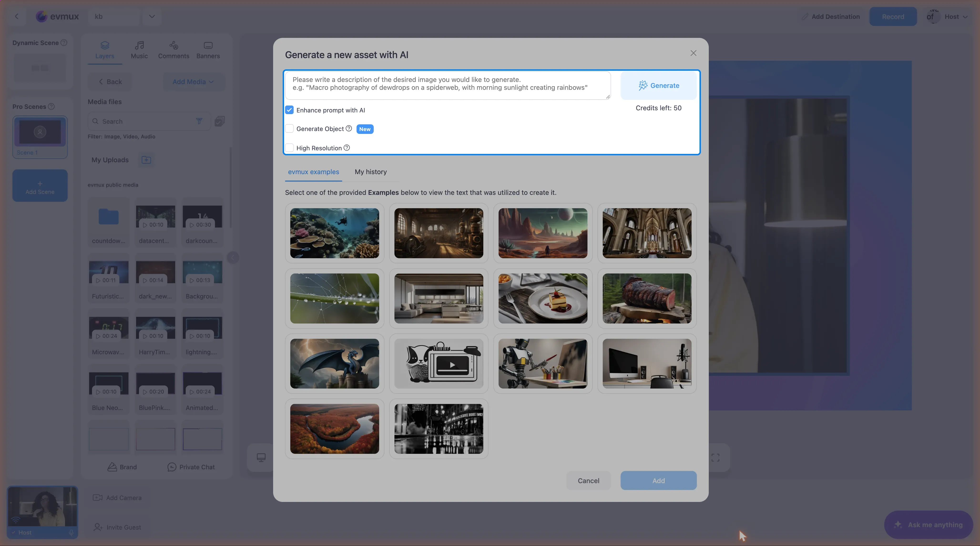
Task: Toggle Enhance prompt with AI checkbox
Action: coord(290,110)
